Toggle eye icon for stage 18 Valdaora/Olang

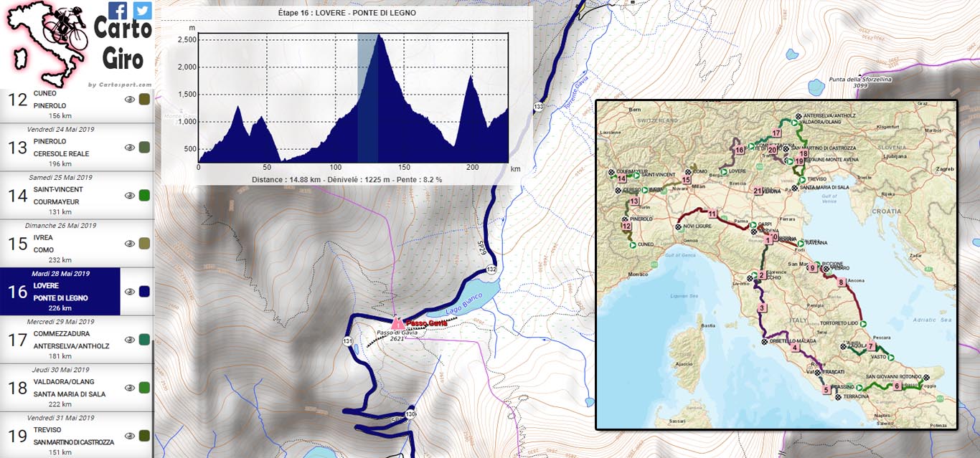point(130,388)
